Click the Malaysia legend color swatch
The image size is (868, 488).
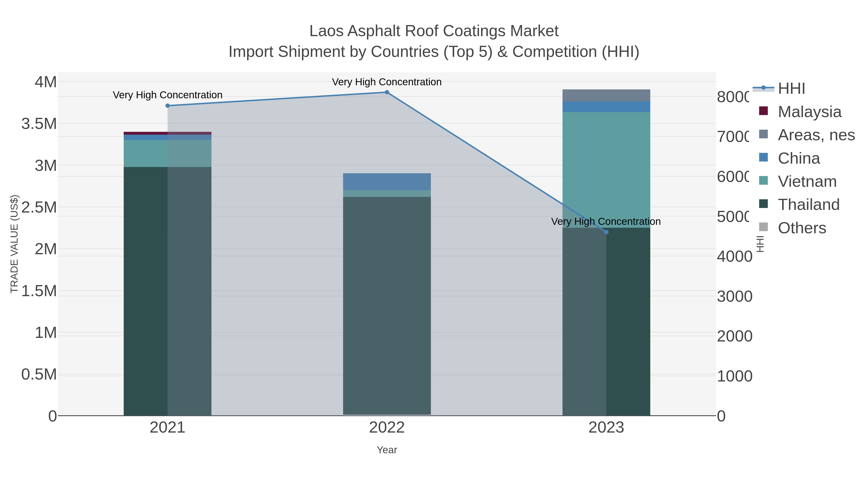[x=763, y=111]
